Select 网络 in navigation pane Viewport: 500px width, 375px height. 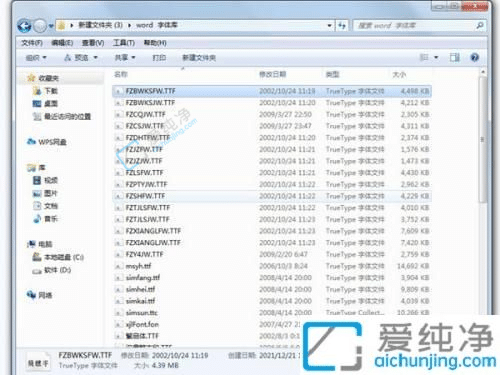[x=45, y=295]
